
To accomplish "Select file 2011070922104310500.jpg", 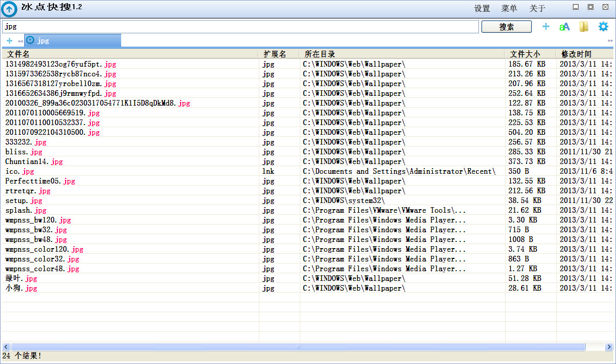I will point(52,132).
